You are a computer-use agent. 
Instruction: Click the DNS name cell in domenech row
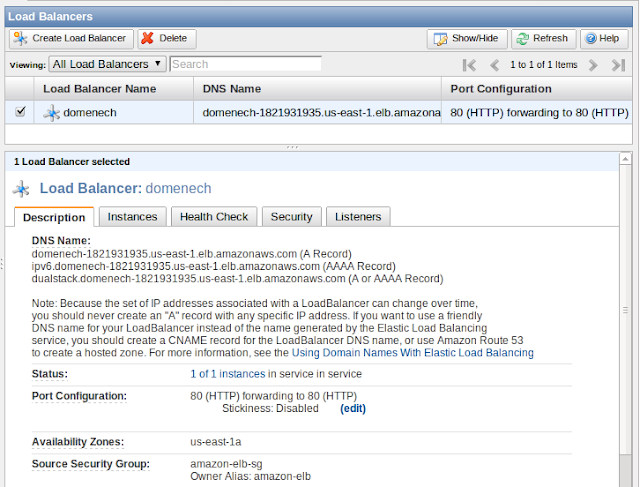coord(317,113)
